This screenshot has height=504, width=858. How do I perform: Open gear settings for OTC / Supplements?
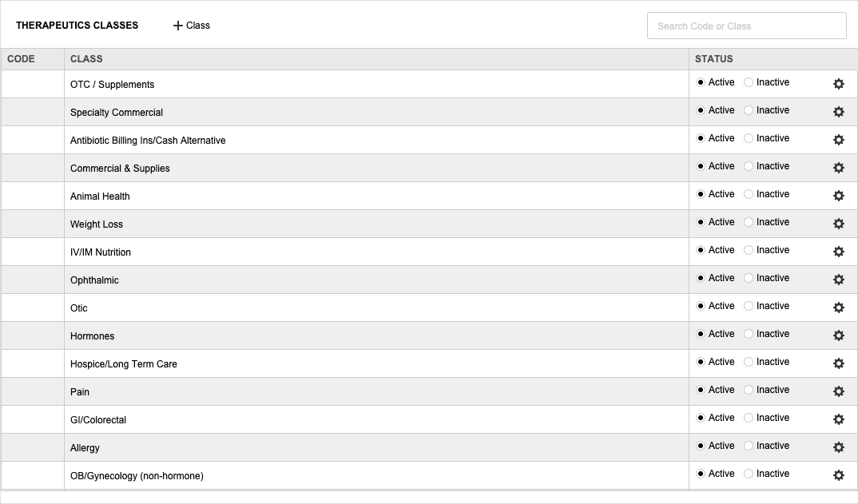click(x=838, y=84)
